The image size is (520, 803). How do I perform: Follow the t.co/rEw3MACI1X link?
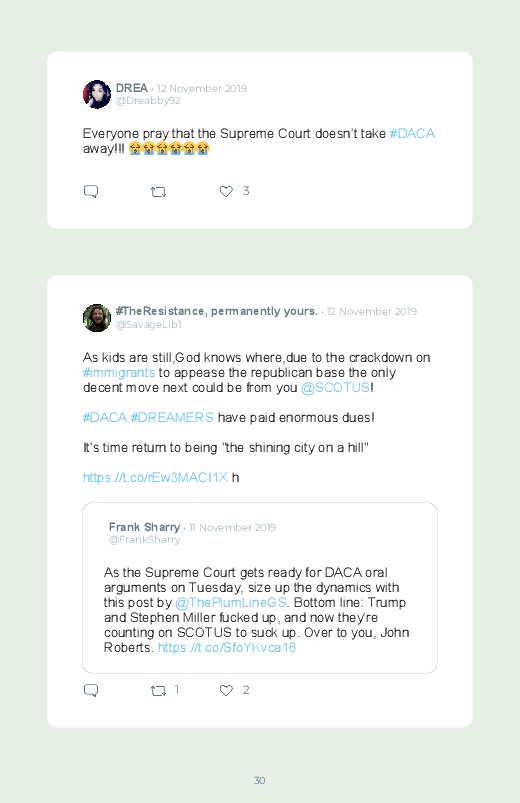(155, 477)
